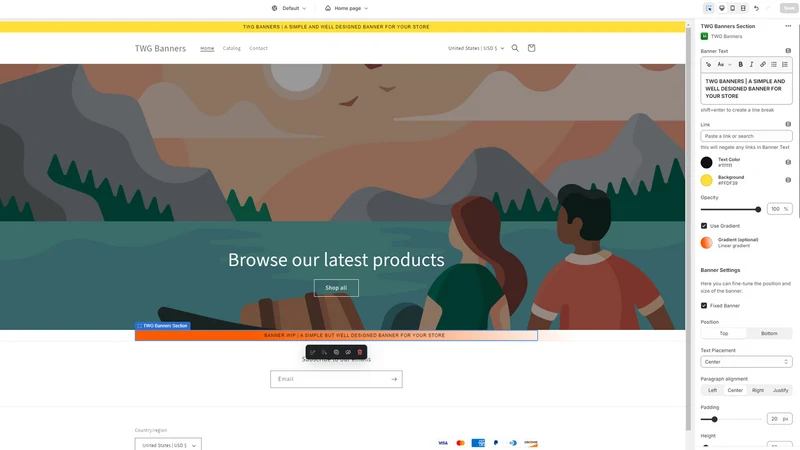Select the orange banner section in preview

336,335
